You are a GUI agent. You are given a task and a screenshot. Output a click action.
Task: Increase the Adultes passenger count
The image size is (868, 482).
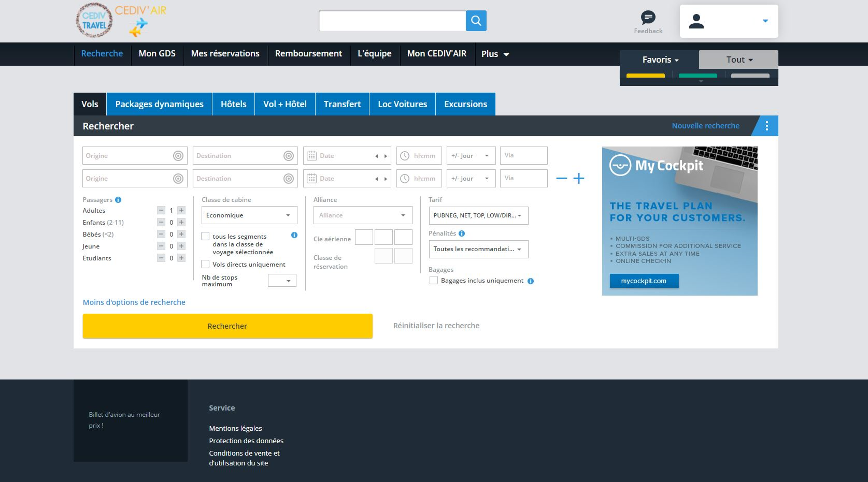181,211
